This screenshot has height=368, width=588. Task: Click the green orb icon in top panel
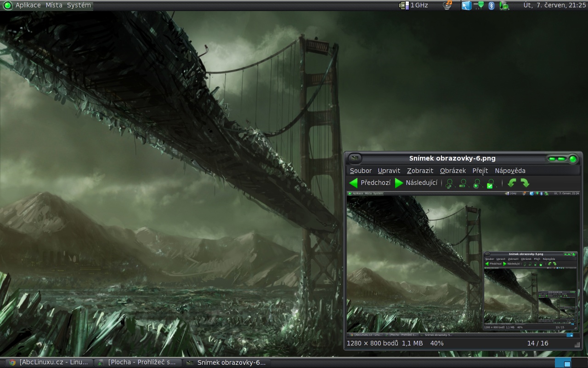[7, 5]
